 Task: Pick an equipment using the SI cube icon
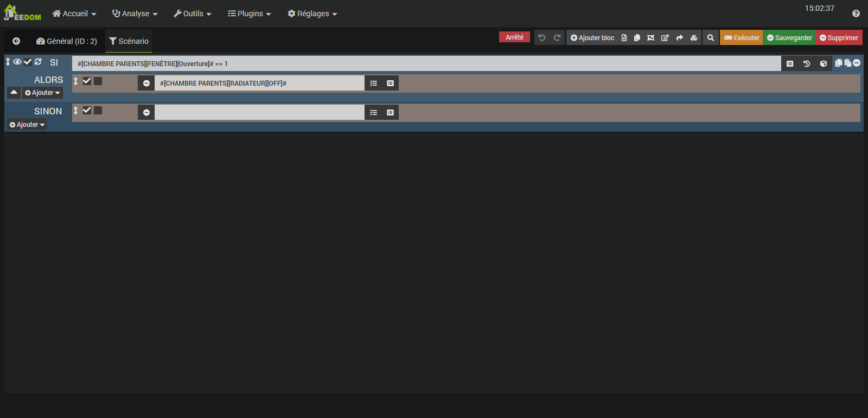[x=824, y=63]
